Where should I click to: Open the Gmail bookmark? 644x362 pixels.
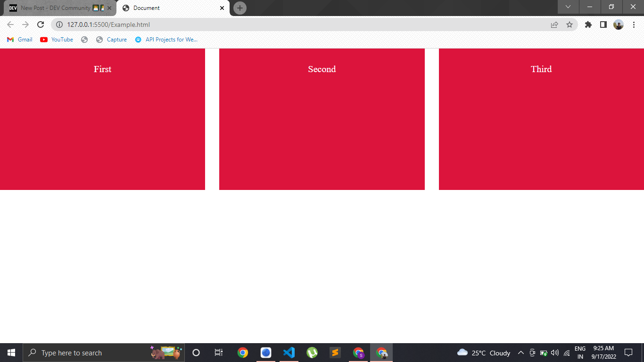[20, 40]
